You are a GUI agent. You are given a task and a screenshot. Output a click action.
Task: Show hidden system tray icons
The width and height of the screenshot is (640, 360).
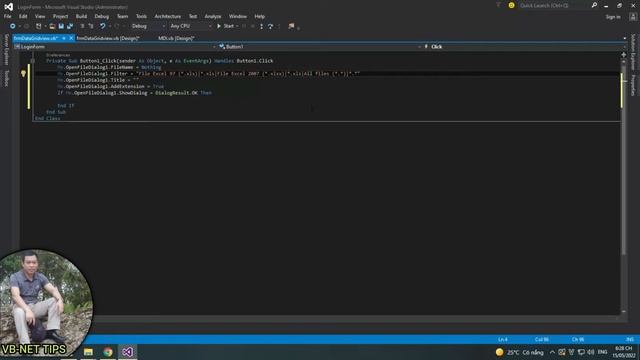pyautogui.click(x=552, y=352)
